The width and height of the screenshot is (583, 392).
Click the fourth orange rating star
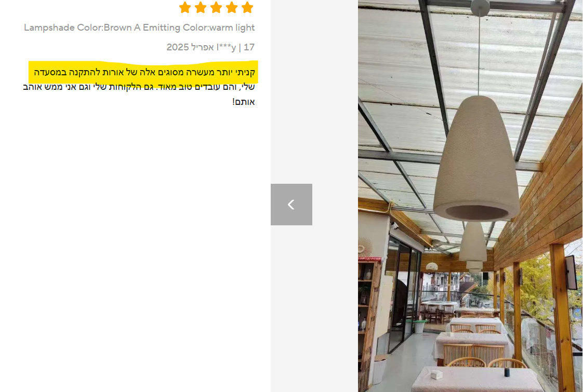[x=232, y=7]
